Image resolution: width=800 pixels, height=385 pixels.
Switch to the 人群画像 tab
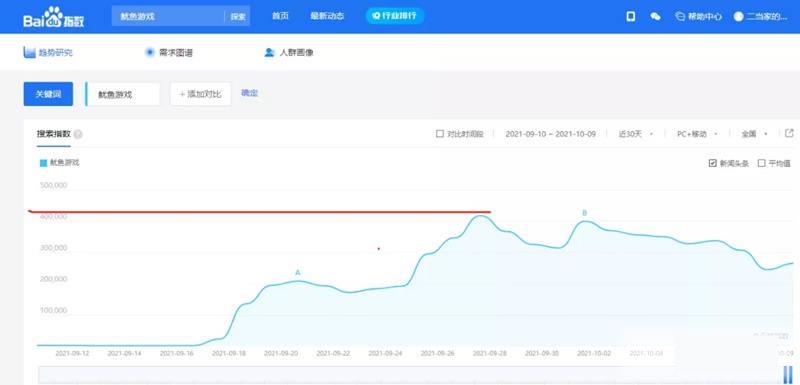coord(289,52)
